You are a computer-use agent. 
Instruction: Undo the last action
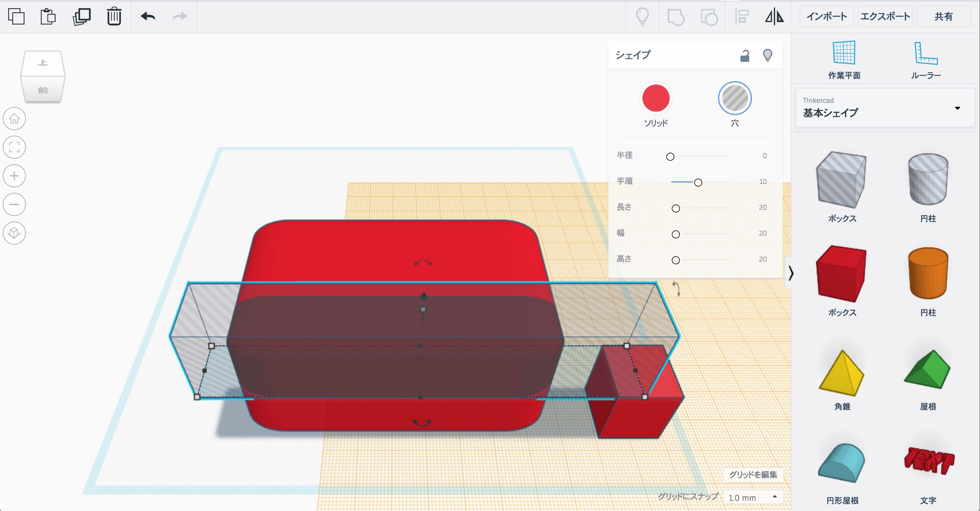coord(148,16)
